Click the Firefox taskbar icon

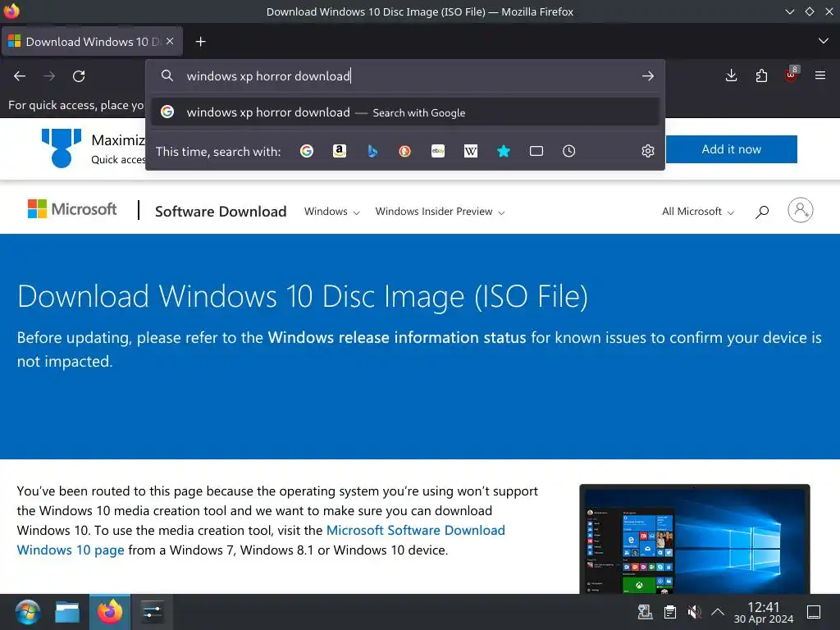point(110,612)
